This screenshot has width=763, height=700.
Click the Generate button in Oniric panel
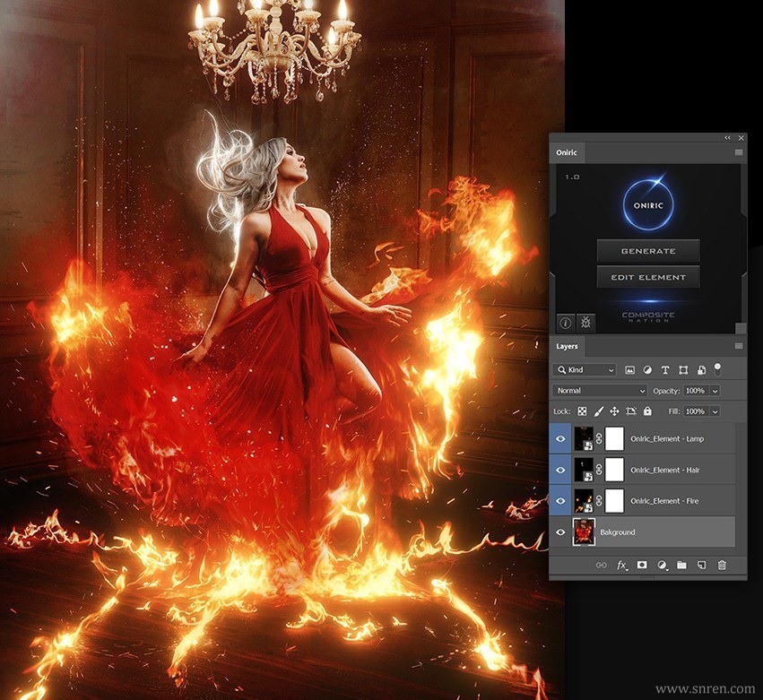click(x=648, y=251)
